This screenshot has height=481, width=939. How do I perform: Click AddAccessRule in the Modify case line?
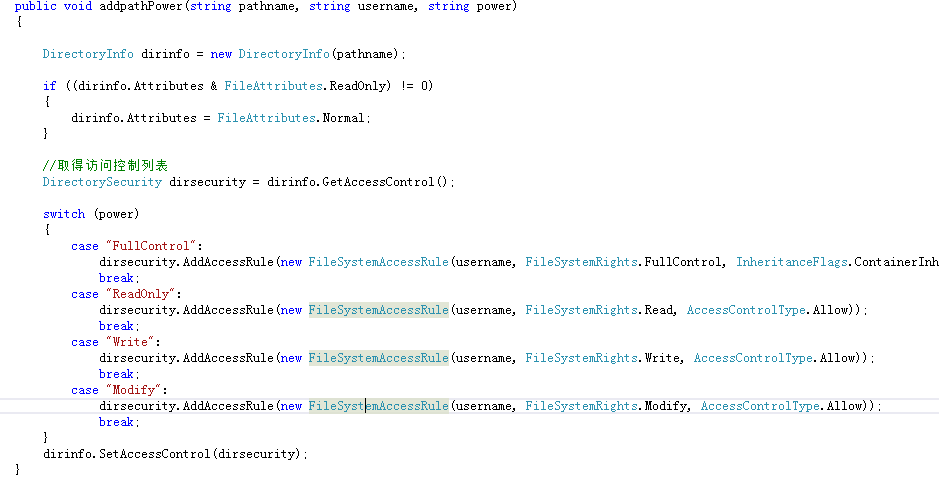point(228,406)
